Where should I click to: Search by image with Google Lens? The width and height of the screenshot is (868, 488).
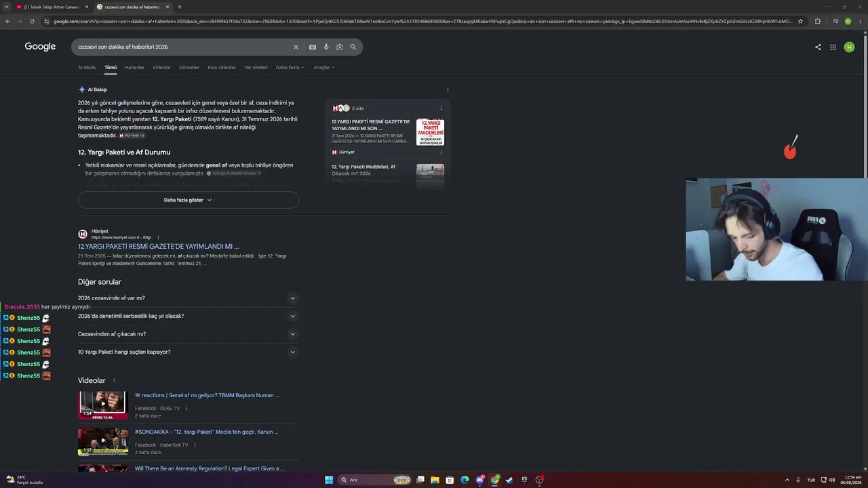tap(340, 47)
